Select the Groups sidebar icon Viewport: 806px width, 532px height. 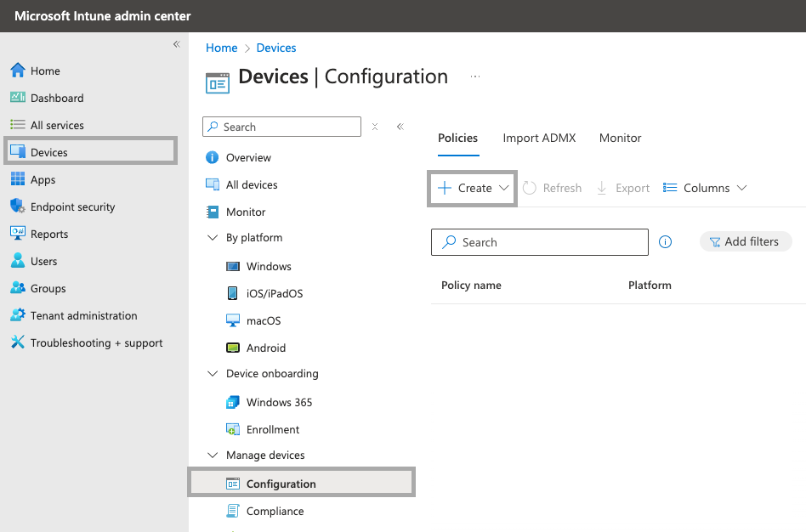[19, 288]
